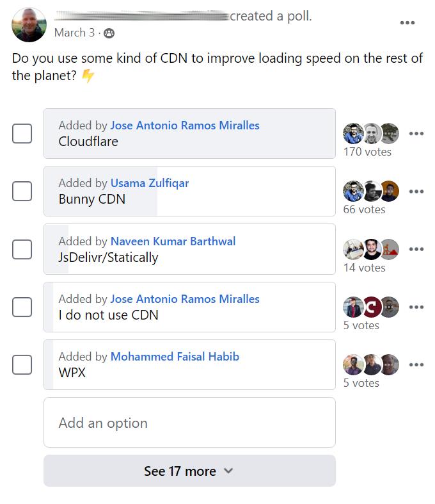Open Mohammed Faisal Habib's profile link

175,357
